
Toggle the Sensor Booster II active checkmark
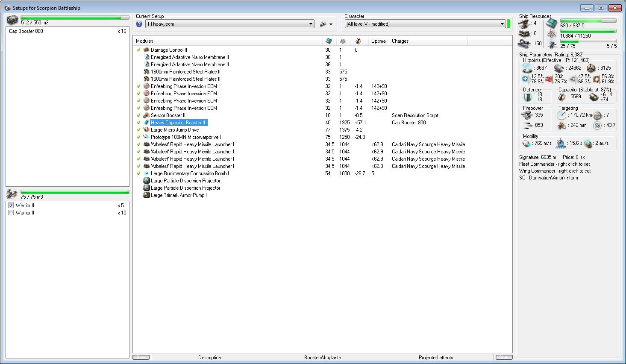[x=138, y=115]
